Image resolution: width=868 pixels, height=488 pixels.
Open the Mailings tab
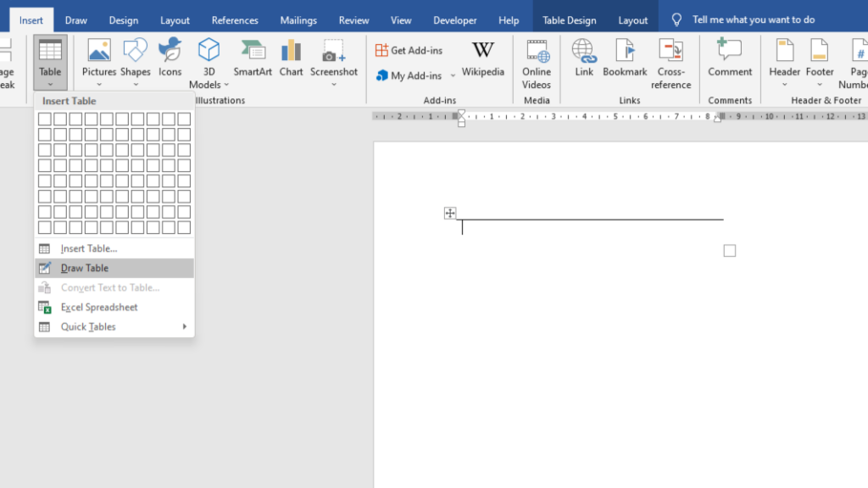[x=298, y=20]
